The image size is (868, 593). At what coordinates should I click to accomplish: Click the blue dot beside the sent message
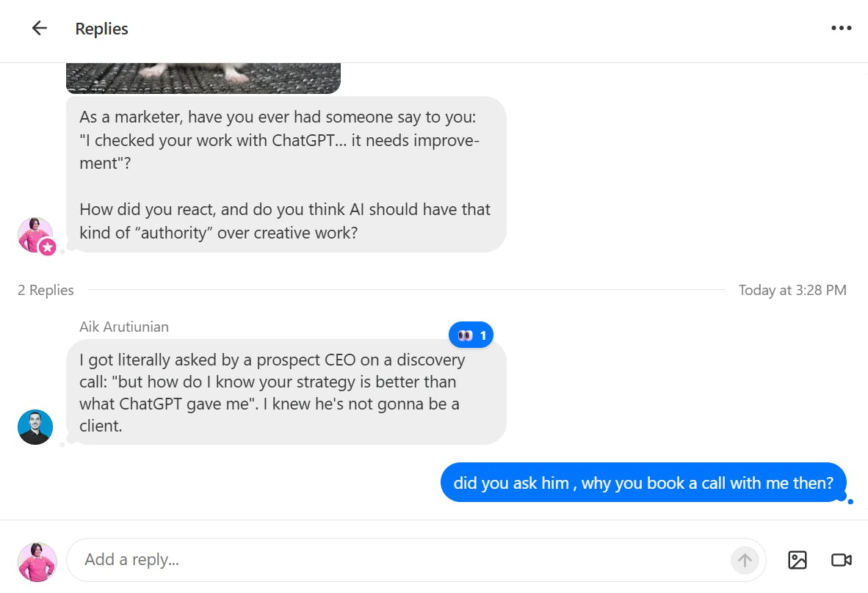point(850,502)
